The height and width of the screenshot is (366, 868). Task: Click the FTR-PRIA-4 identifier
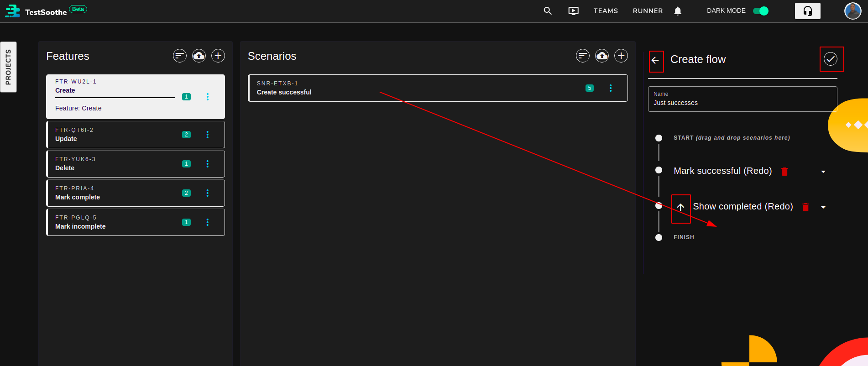point(75,188)
